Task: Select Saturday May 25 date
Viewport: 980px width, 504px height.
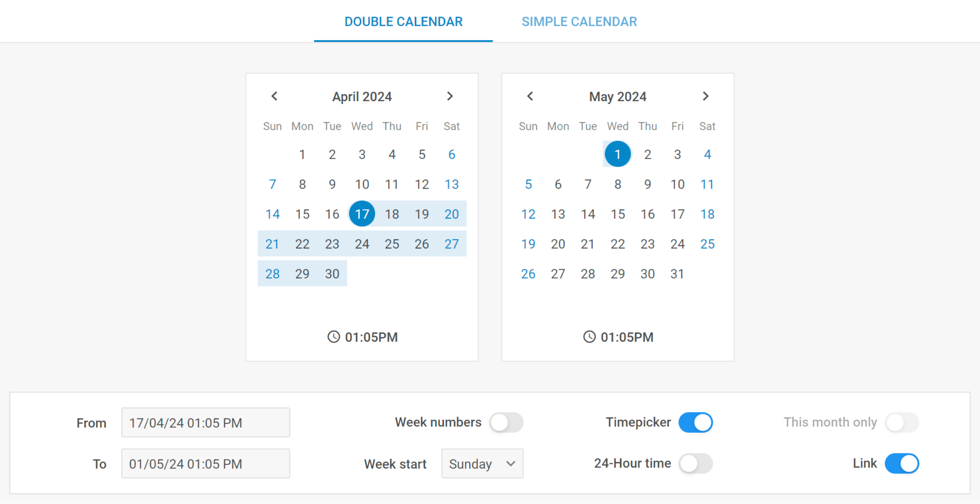Action: click(707, 244)
